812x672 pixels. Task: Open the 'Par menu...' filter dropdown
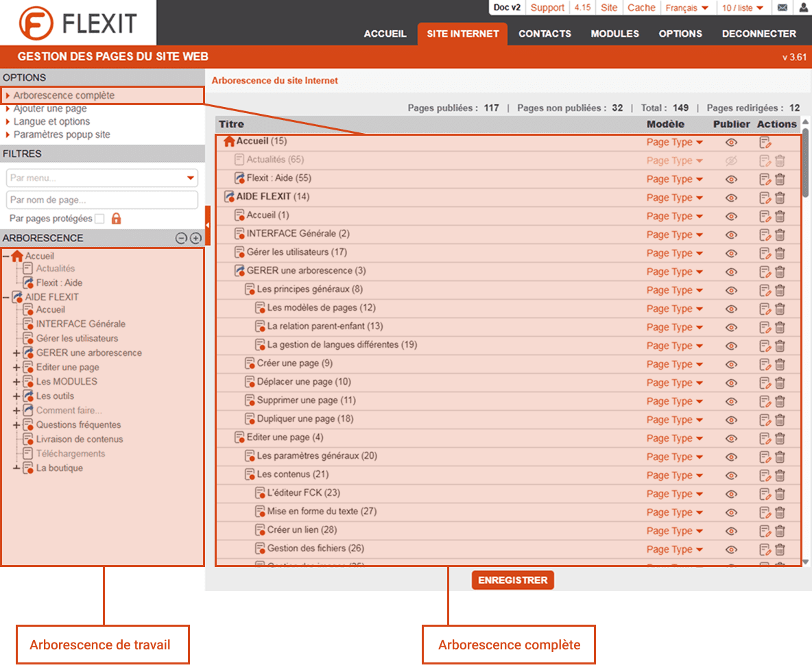[x=102, y=178]
